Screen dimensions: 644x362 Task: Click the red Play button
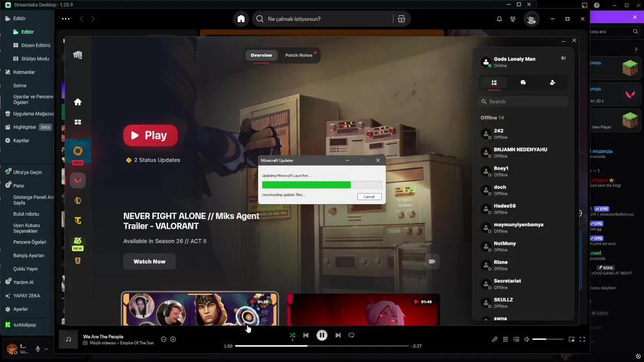(x=150, y=135)
